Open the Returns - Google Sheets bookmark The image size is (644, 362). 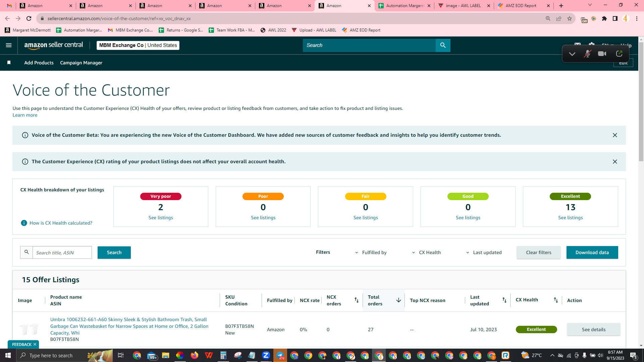coord(181,30)
